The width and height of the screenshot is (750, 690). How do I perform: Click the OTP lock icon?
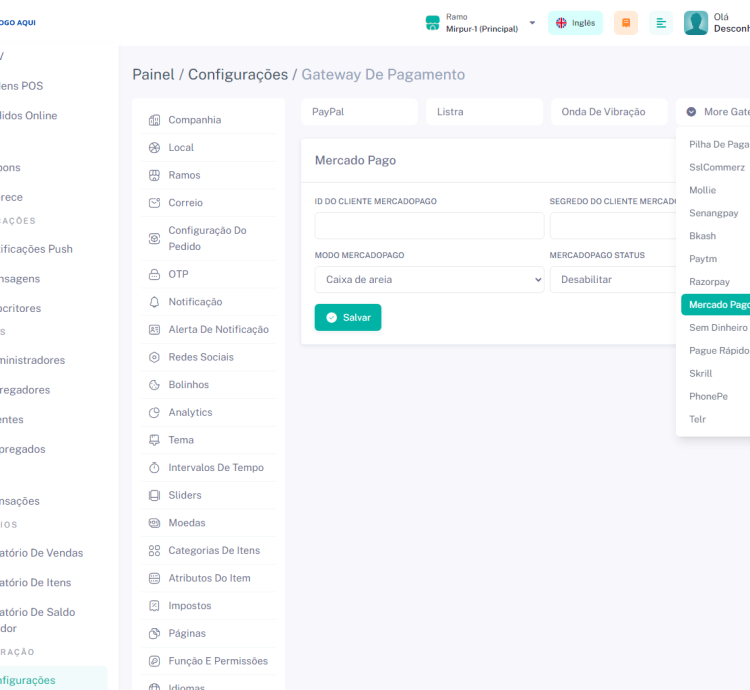[154, 274]
